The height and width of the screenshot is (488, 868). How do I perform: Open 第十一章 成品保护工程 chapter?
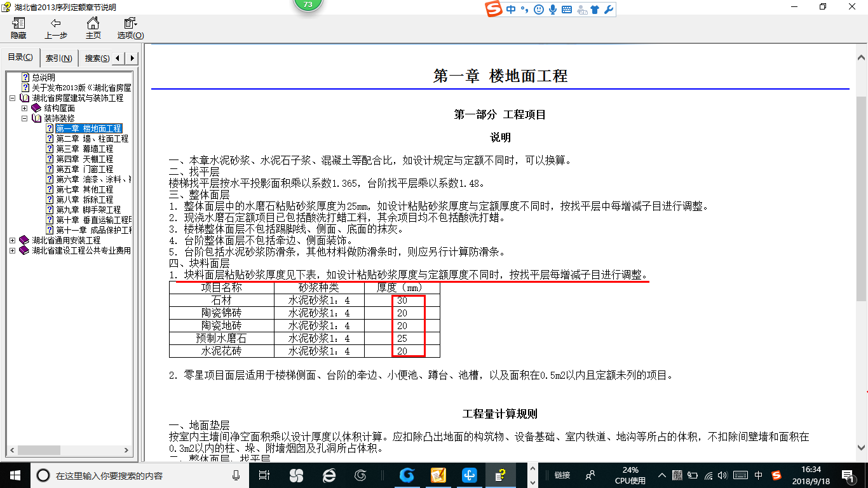coord(93,230)
